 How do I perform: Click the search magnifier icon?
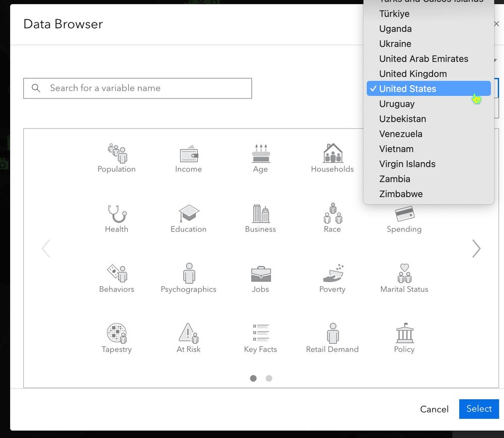point(36,88)
